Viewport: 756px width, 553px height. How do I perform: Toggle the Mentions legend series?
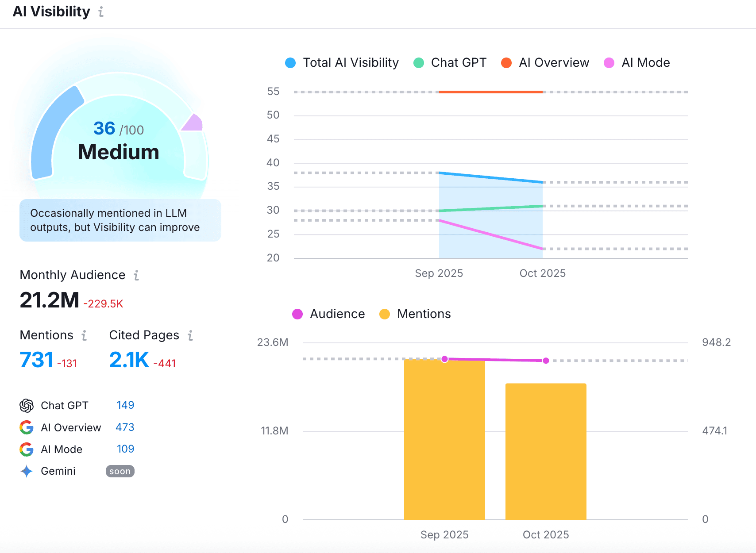(415, 314)
